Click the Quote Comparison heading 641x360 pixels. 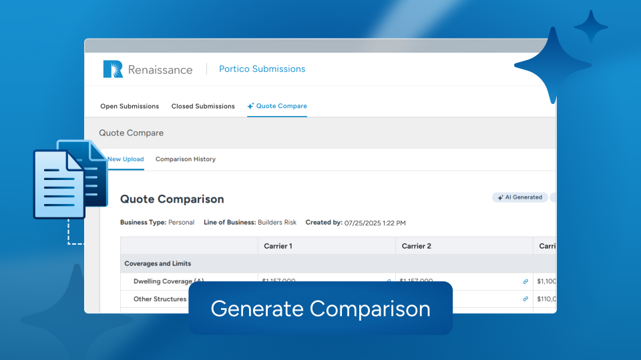pyautogui.click(x=172, y=199)
